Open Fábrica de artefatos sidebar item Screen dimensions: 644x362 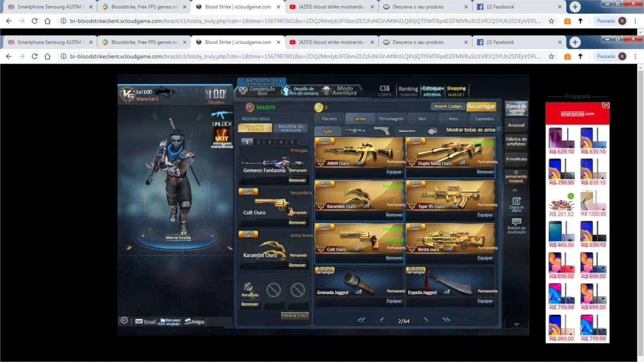tap(516, 141)
